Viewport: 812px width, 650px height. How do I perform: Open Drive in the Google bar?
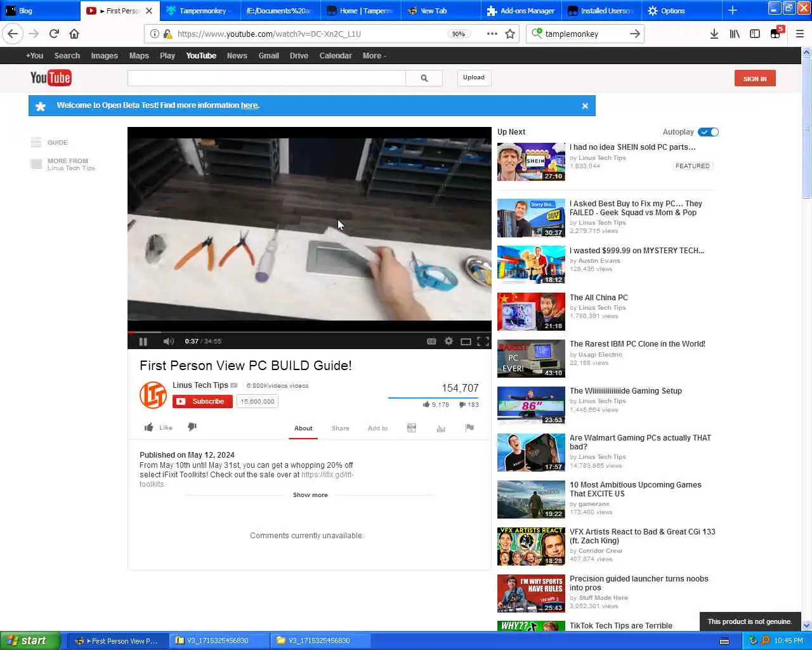click(299, 56)
